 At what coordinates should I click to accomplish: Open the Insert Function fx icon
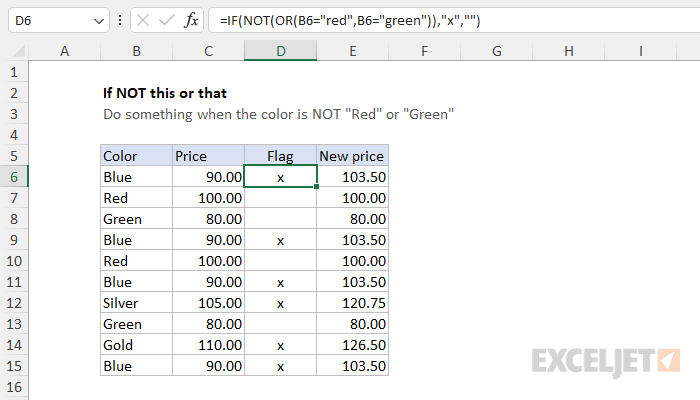coord(191,20)
